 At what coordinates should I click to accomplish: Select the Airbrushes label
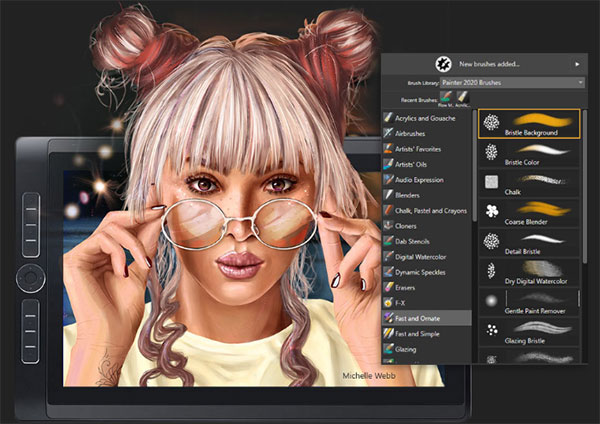pyautogui.click(x=410, y=134)
